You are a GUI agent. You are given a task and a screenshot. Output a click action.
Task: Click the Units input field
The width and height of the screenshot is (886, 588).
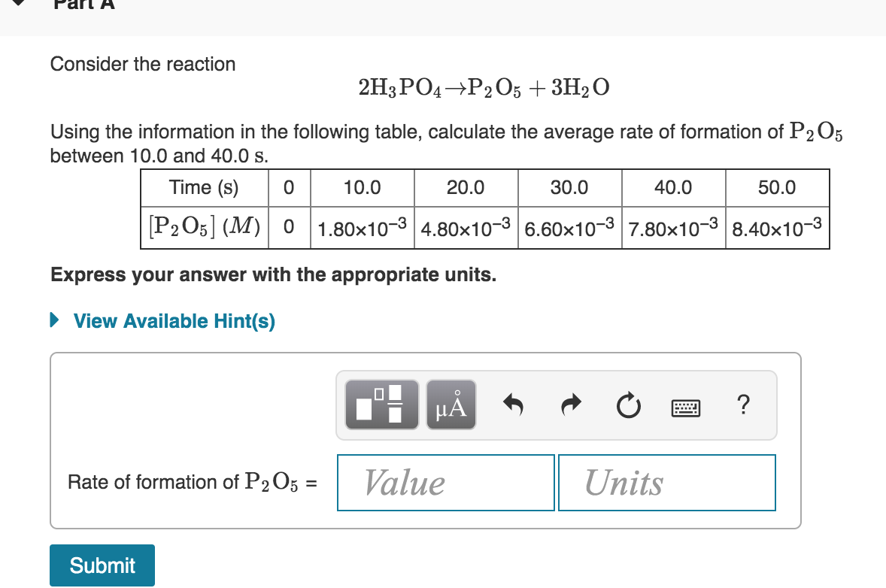coord(666,482)
